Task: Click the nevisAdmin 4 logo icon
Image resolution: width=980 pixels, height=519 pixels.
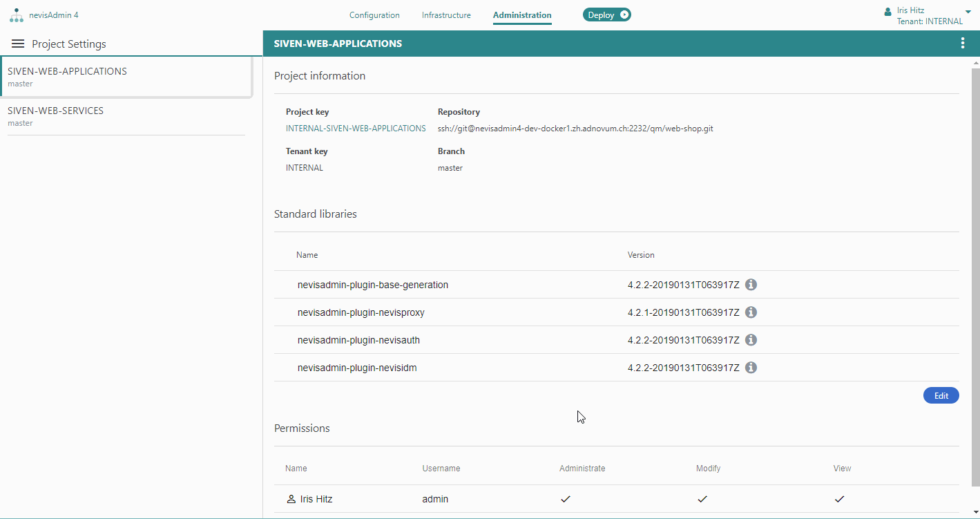Action: (17, 15)
